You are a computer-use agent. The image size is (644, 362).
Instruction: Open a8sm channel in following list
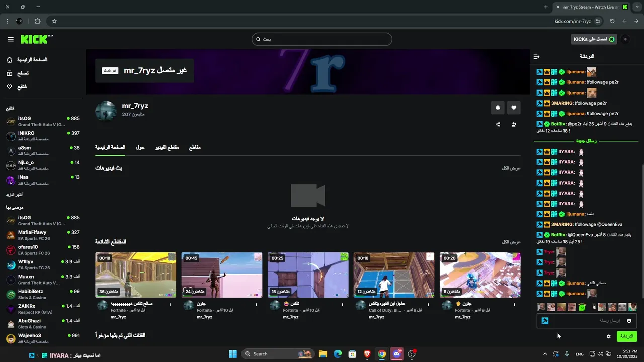[x=43, y=150]
